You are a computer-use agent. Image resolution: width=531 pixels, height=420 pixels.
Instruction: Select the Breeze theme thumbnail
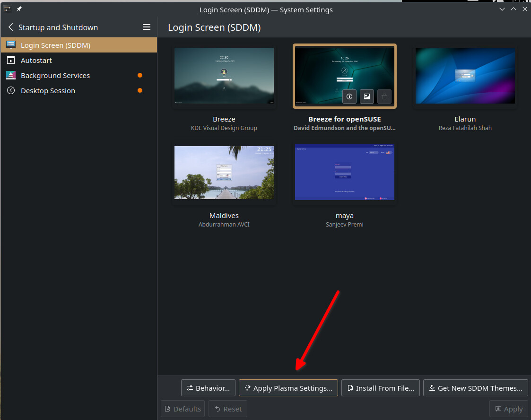(x=224, y=76)
